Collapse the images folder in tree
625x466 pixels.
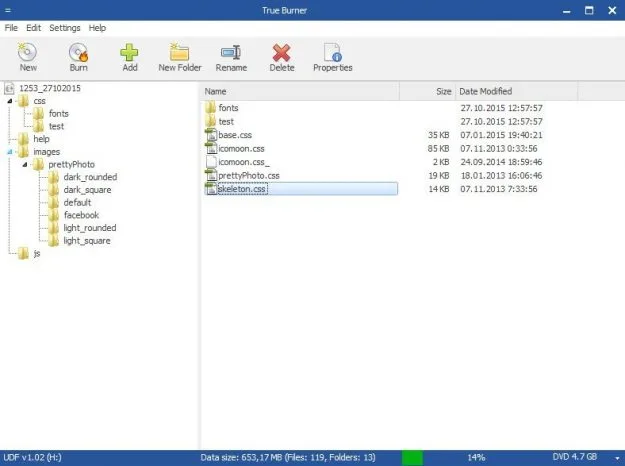click(x=10, y=152)
